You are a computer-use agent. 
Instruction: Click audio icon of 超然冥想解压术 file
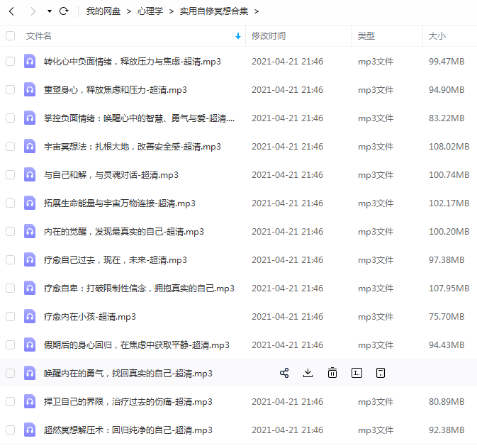[x=30, y=430]
